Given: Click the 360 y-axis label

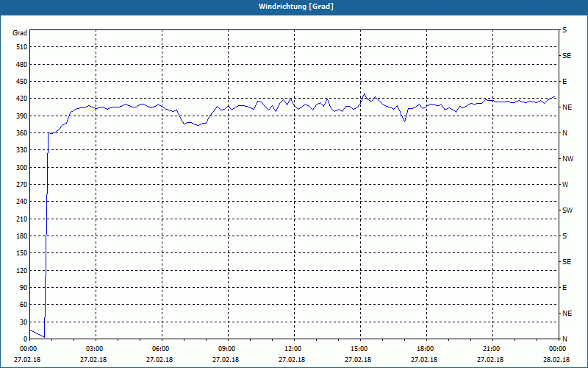Looking at the screenshot, I should (22, 133).
